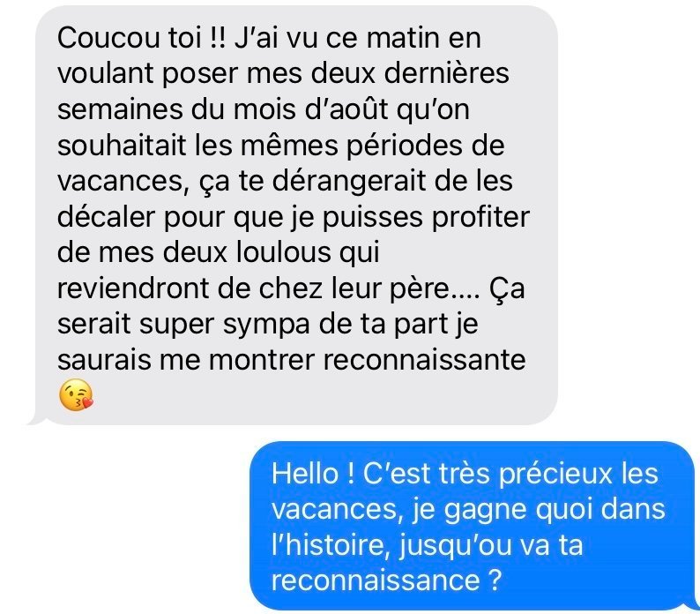Image resolution: width=700 pixels, height=614 pixels.
Task: Click the word "sympa" in gray bubble
Action: coord(266,326)
